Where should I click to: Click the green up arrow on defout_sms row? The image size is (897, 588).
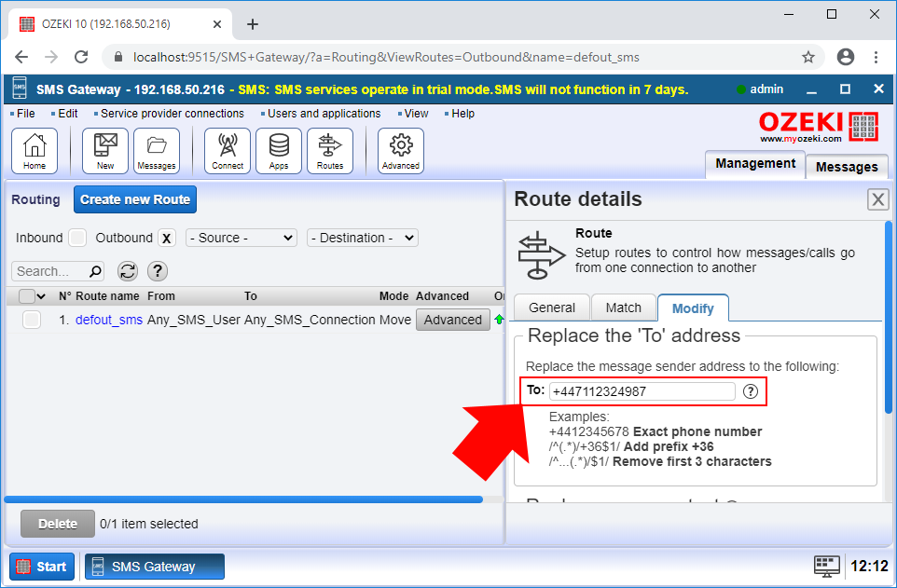pos(499,320)
